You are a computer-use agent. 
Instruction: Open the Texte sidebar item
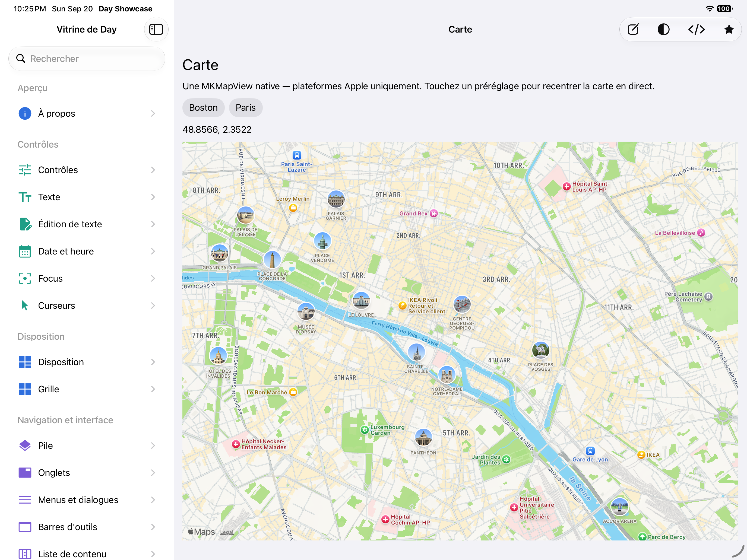coord(87,197)
